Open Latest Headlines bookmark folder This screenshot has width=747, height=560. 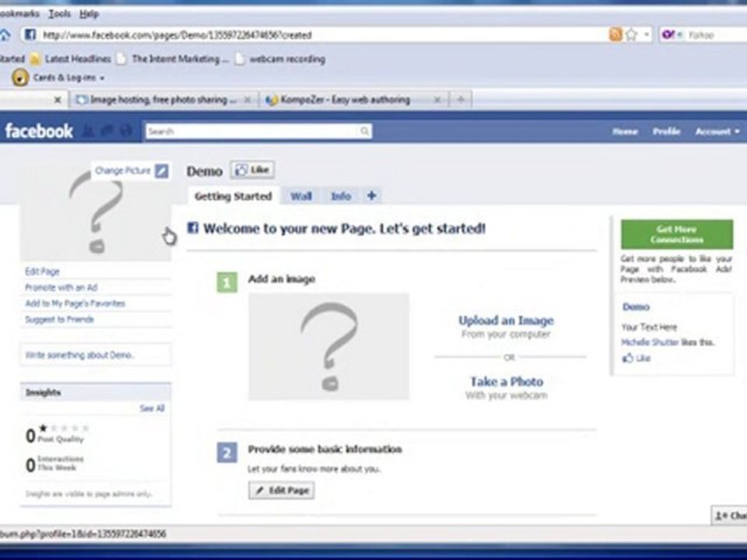tap(71, 59)
